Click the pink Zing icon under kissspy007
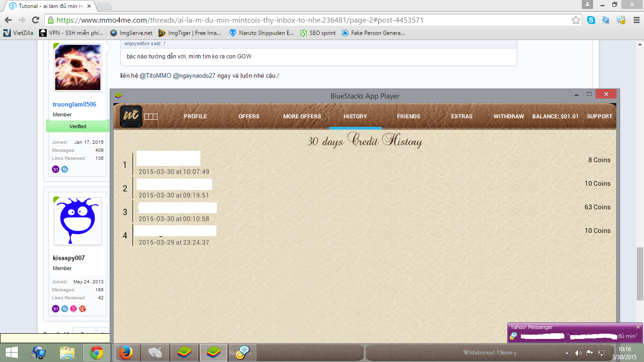This screenshot has height=362, width=644. pos(74,309)
